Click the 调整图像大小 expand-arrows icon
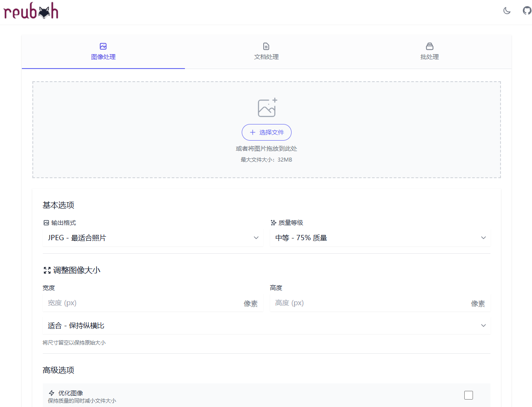Image resolution: width=532 pixels, height=407 pixels. (x=47, y=270)
